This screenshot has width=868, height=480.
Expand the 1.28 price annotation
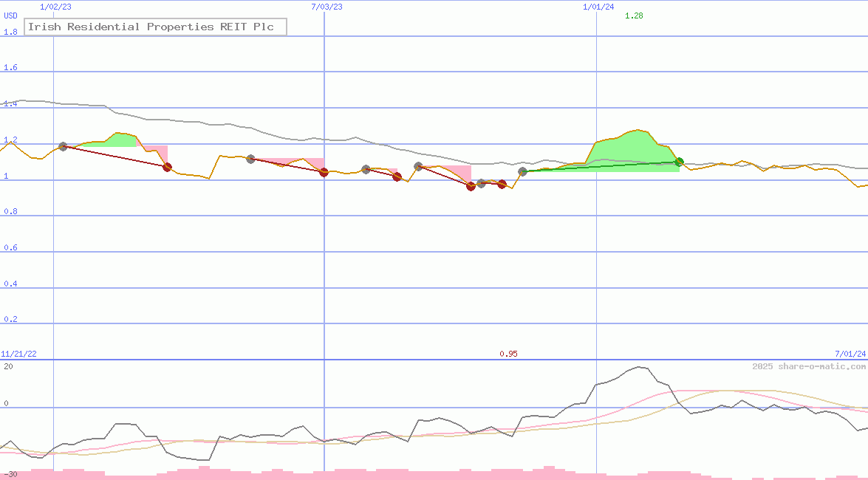[632, 15]
